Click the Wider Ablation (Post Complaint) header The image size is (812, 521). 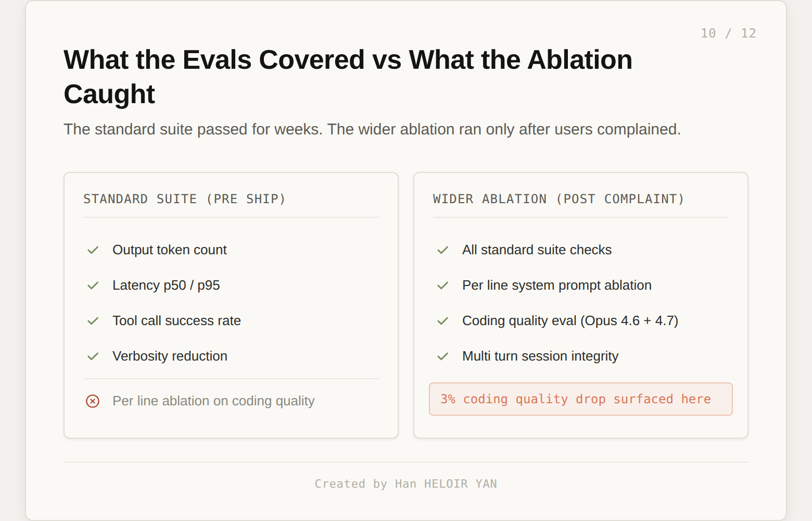click(559, 199)
